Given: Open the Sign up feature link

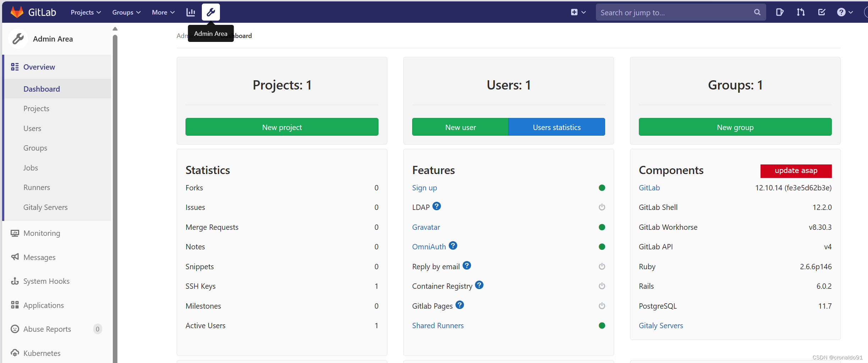Looking at the screenshot, I should coord(424,188).
